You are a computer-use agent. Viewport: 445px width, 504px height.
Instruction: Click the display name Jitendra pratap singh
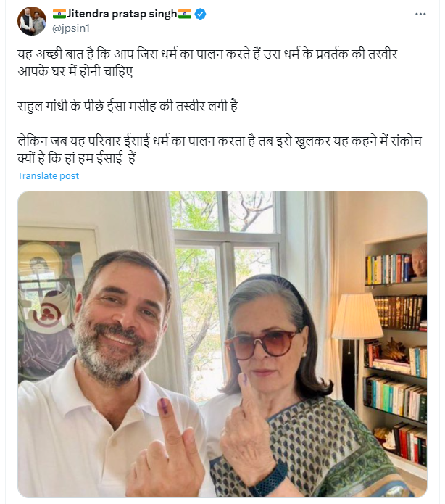pos(122,14)
